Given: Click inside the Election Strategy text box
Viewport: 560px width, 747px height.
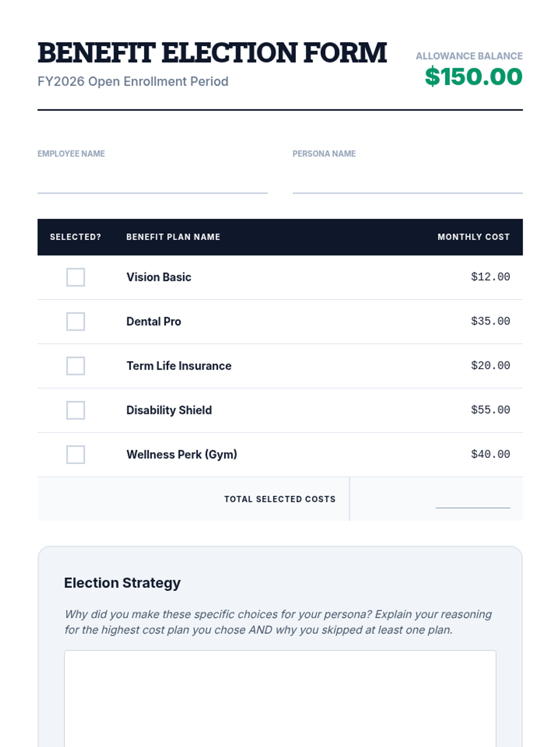Looking at the screenshot, I should tap(280, 698).
